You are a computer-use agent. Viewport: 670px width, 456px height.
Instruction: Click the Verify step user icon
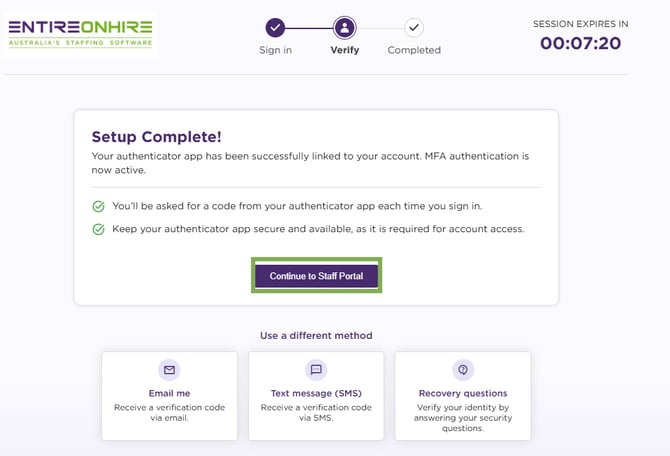[344, 28]
